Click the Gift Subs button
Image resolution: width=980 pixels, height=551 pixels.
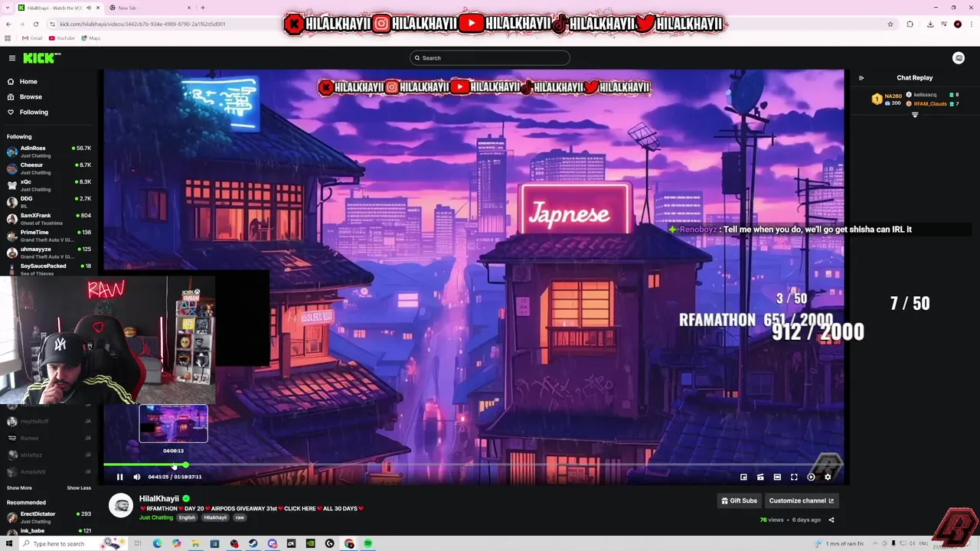[739, 500]
